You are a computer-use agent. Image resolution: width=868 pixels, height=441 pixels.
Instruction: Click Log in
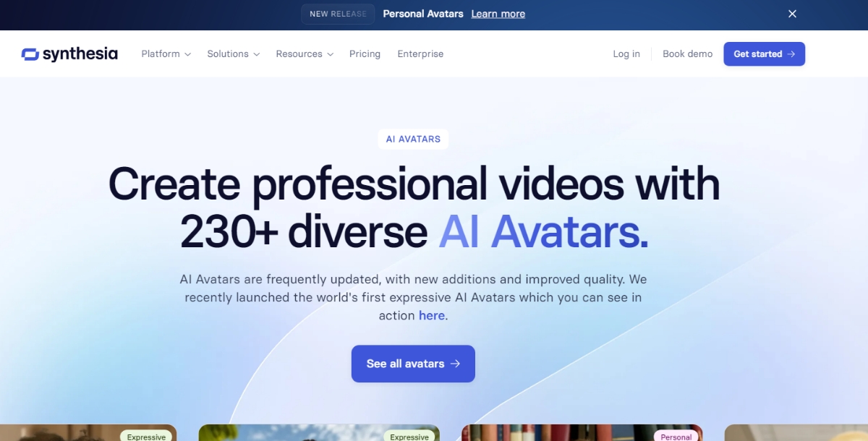tap(626, 53)
